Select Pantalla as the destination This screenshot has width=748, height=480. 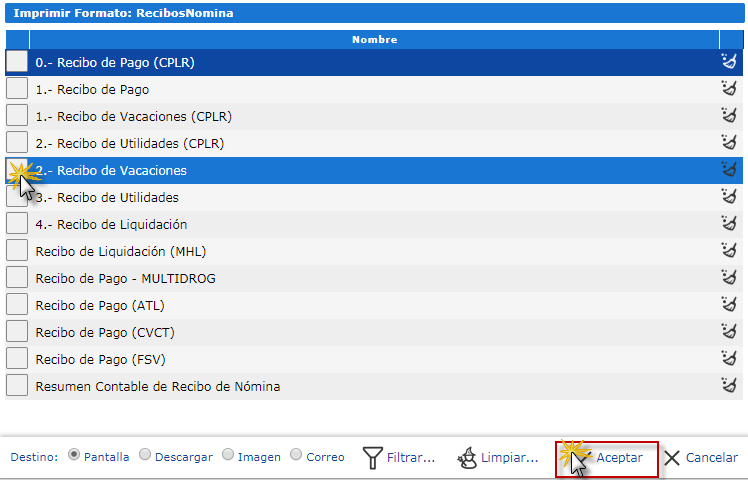[x=73, y=455]
